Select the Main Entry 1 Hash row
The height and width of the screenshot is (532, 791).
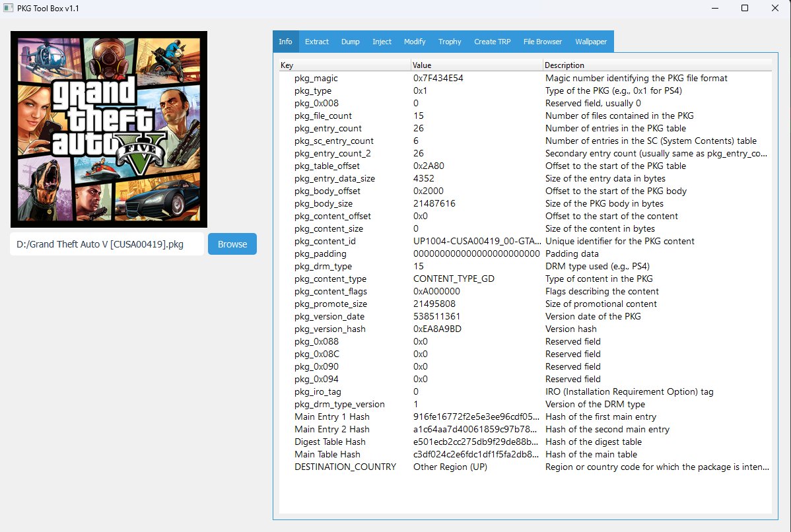pyautogui.click(x=525, y=416)
